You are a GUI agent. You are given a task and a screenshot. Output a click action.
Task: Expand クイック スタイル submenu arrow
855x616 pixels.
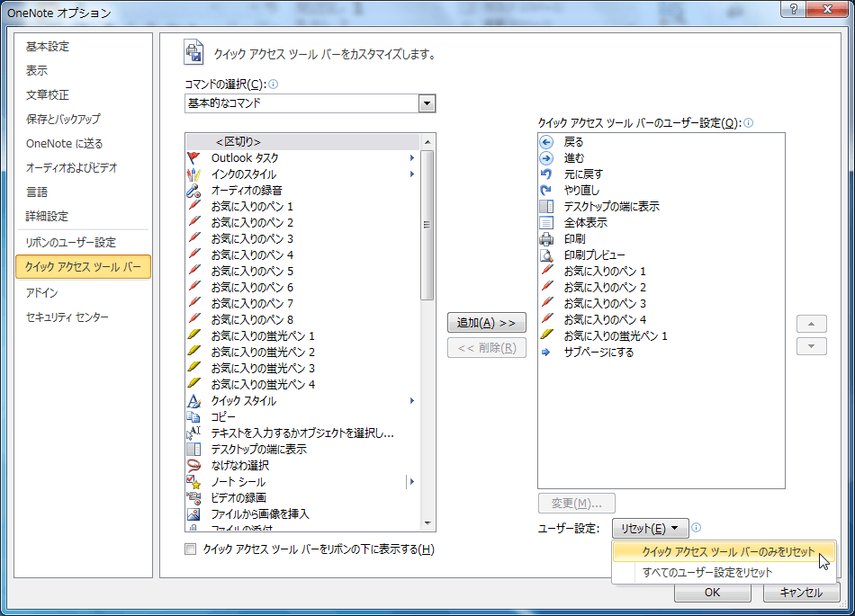pyautogui.click(x=412, y=401)
